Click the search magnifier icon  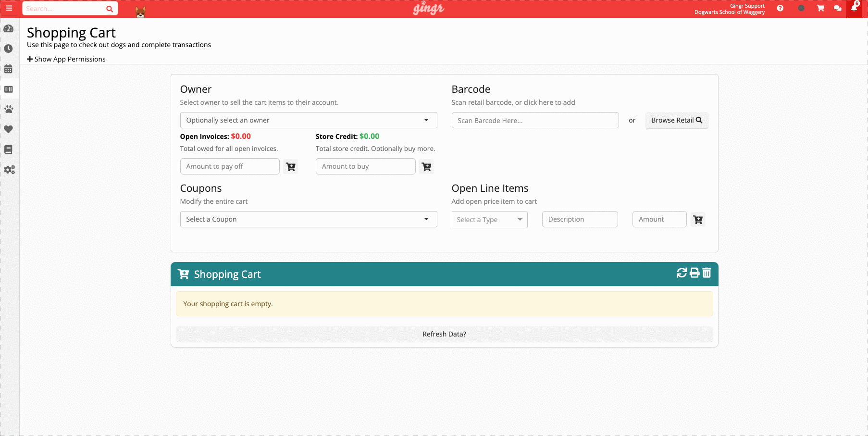coord(110,9)
